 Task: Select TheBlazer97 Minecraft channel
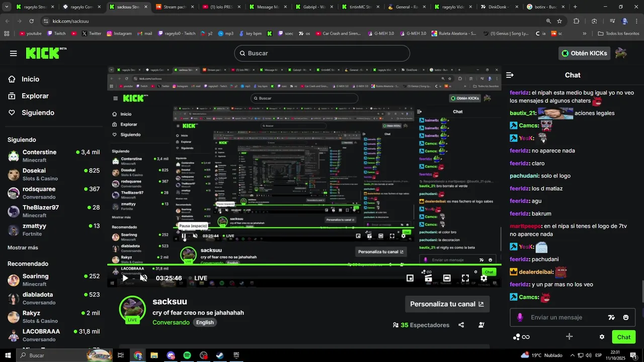pos(53,211)
